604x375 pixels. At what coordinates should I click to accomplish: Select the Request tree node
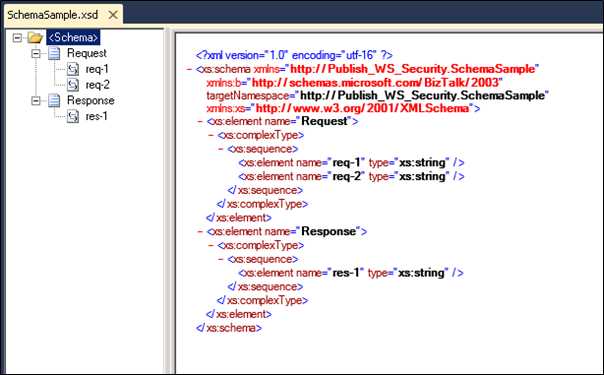[x=87, y=53]
